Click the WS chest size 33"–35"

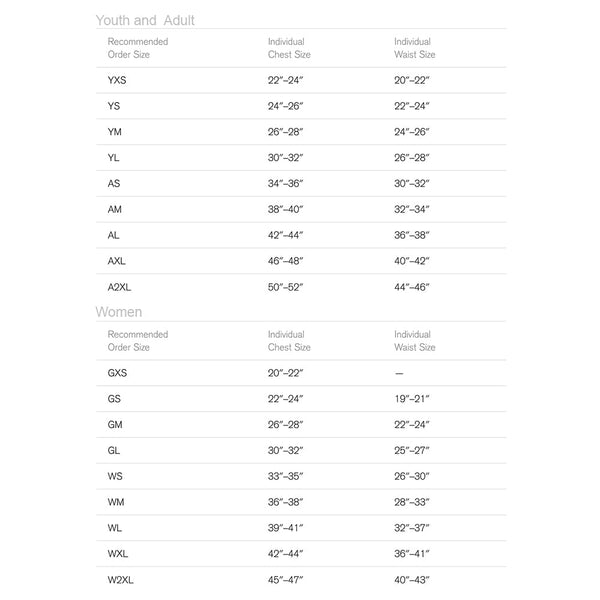pyautogui.click(x=285, y=476)
